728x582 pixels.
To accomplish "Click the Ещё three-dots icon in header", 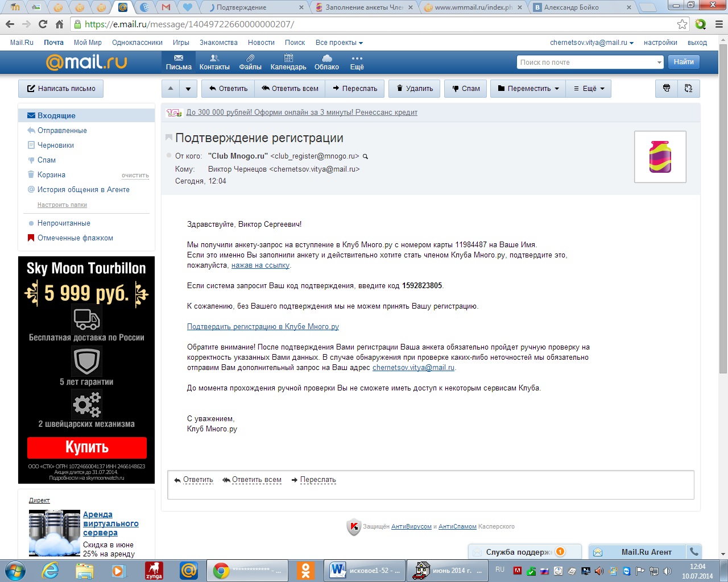I will point(357,63).
